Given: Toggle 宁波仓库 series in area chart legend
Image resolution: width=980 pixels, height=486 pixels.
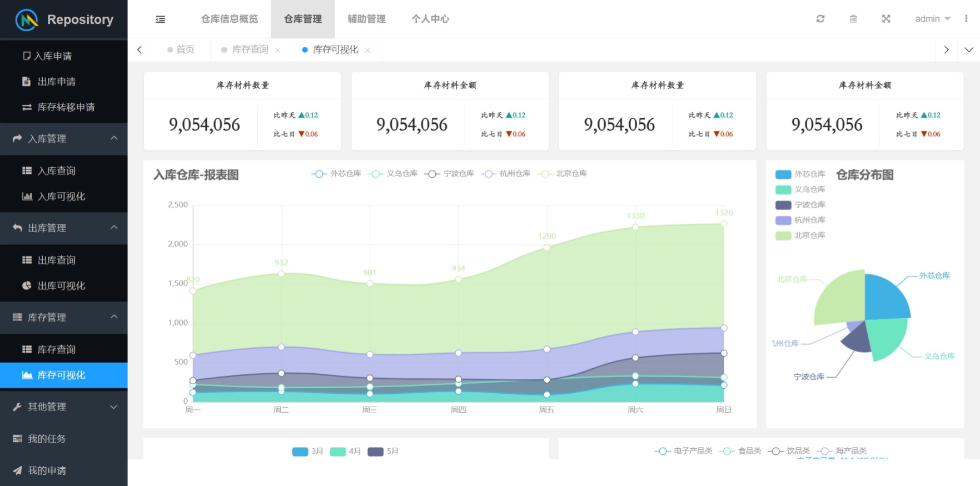Looking at the screenshot, I should (x=449, y=174).
